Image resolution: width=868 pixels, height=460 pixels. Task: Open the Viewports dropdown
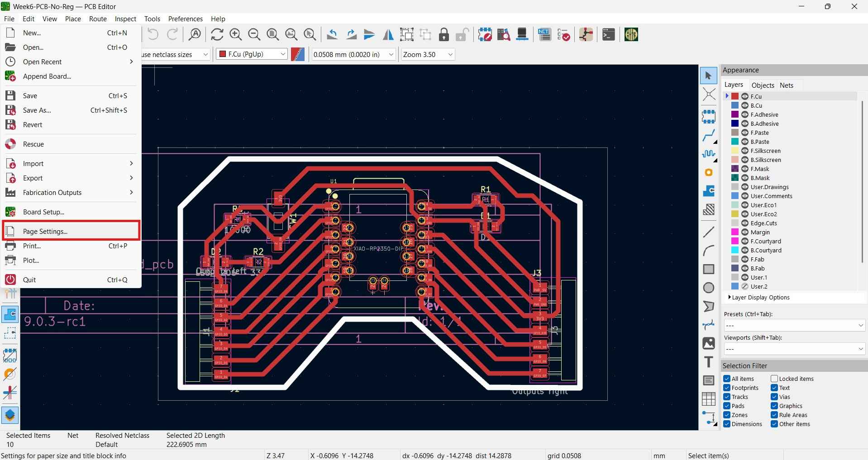point(795,349)
